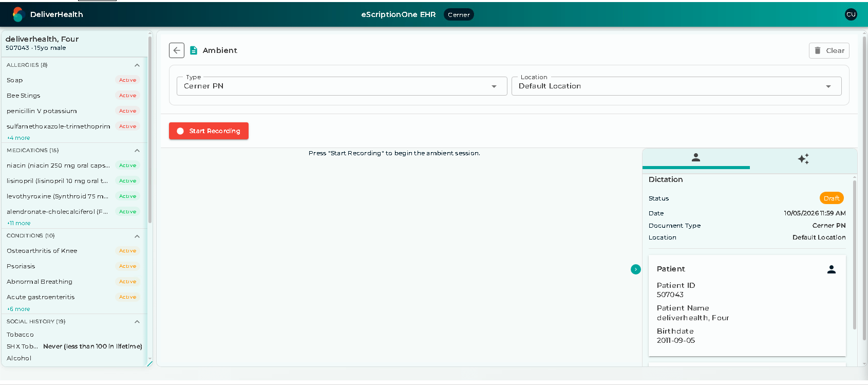Click the Draft status badge

tap(832, 198)
